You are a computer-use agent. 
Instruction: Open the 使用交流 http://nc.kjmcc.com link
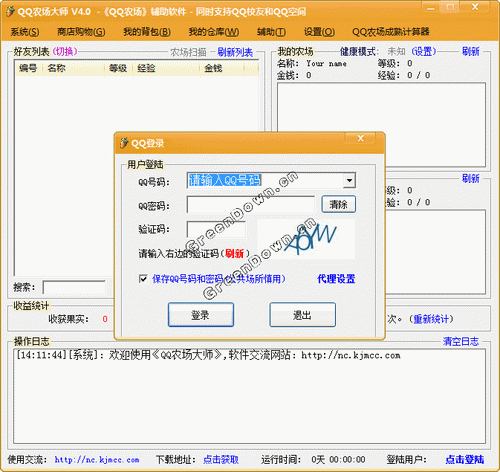[x=97, y=460]
